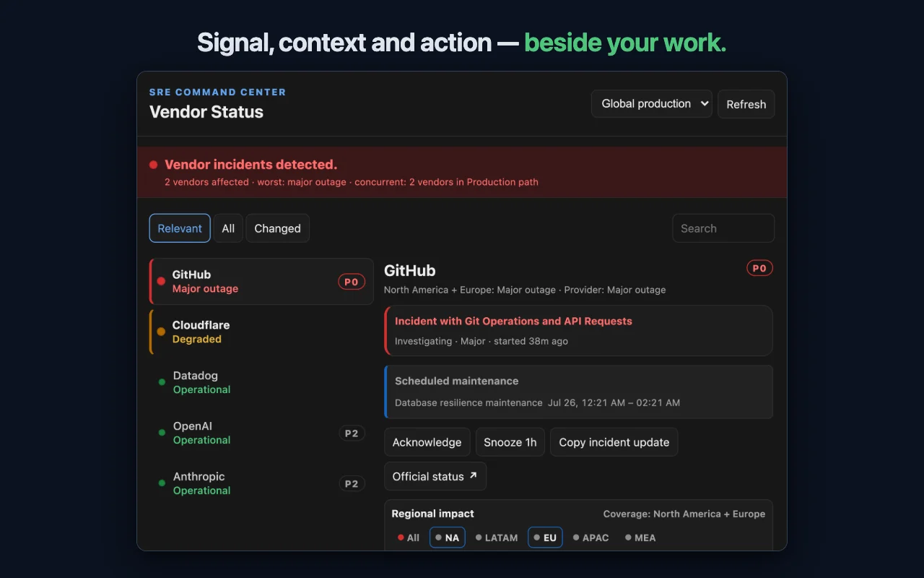The image size is (924, 578).
Task: Click the Coverage: North America + Europe text
Action: [x=684, y=514]
